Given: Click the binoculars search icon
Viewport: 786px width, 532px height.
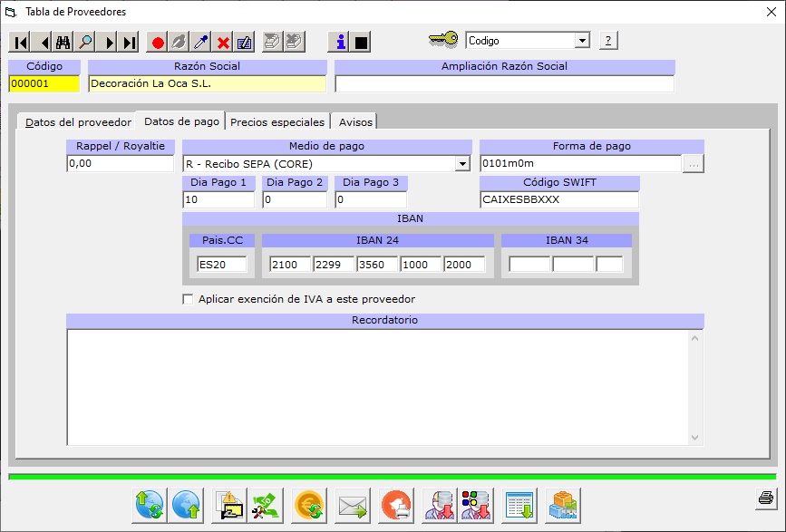Looking at the screenshot, I should pyautogui.click(x=63, y=43).
